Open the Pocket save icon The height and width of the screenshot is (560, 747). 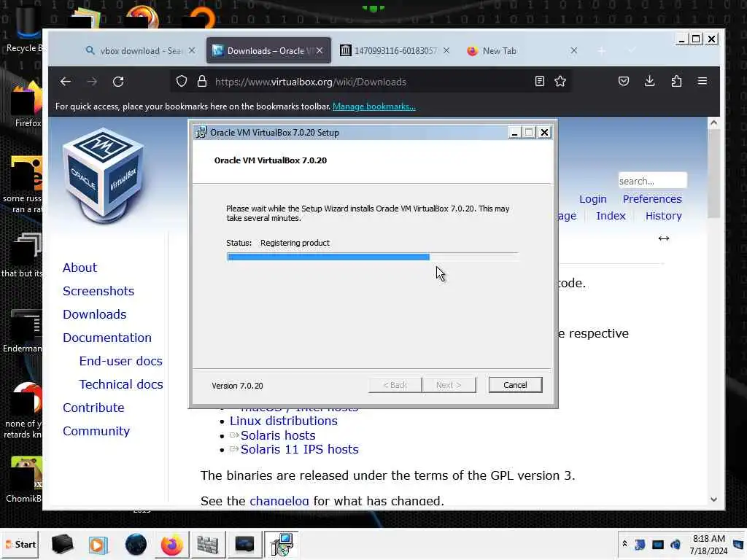(624, 81)
